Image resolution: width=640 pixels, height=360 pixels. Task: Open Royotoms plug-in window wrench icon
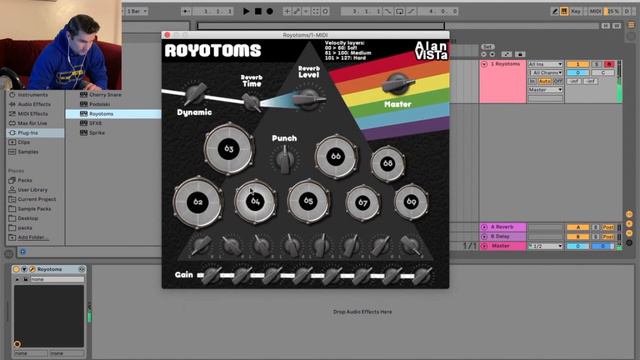pyautogui.click(x=32, y=269)
